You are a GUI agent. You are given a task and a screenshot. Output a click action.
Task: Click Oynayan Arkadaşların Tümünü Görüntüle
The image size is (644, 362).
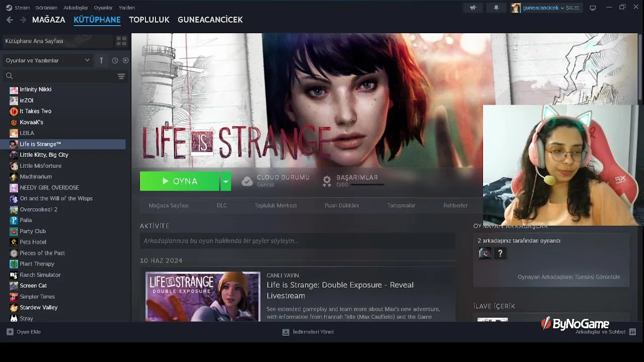click(x=569, y=277)
